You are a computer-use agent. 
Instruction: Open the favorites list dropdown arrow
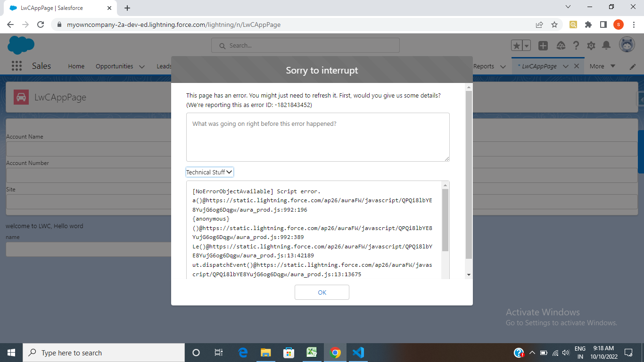(527, 45)
